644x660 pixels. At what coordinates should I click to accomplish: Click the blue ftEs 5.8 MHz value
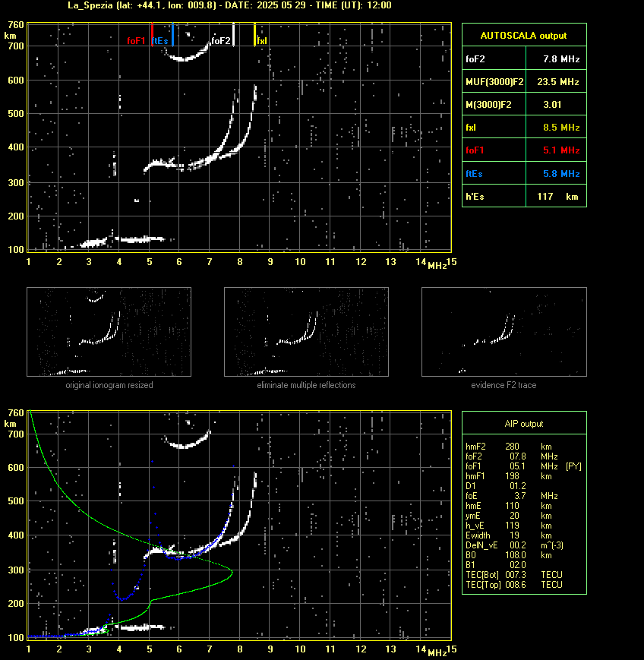[561, 173]
